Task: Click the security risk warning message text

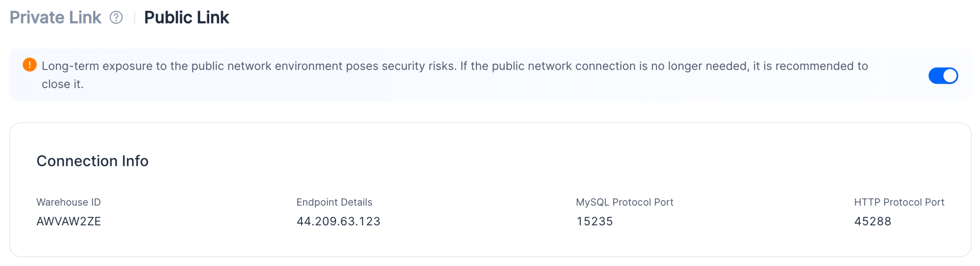Action: (455, 75)
